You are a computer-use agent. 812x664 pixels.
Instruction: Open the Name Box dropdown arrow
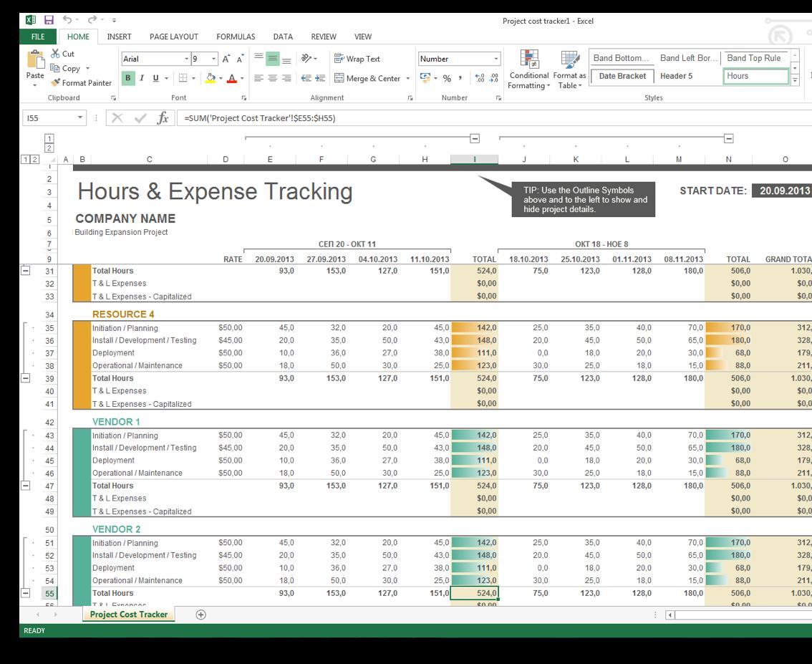[79, 118]
